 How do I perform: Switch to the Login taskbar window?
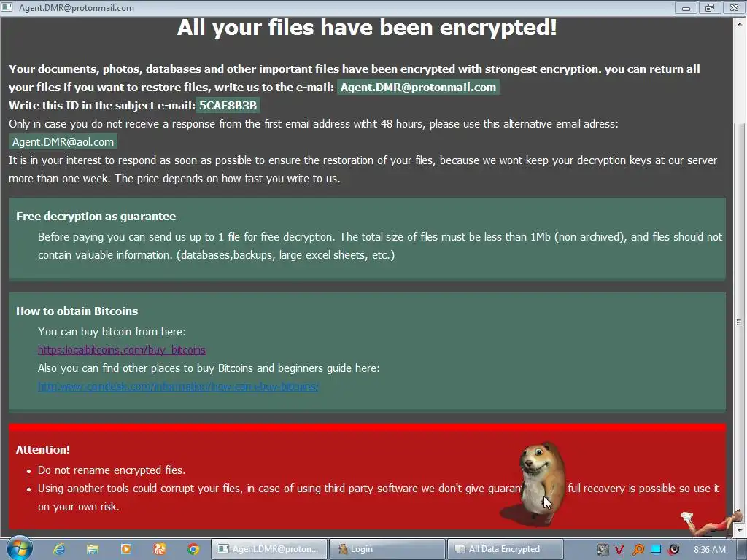pos(387,549)
